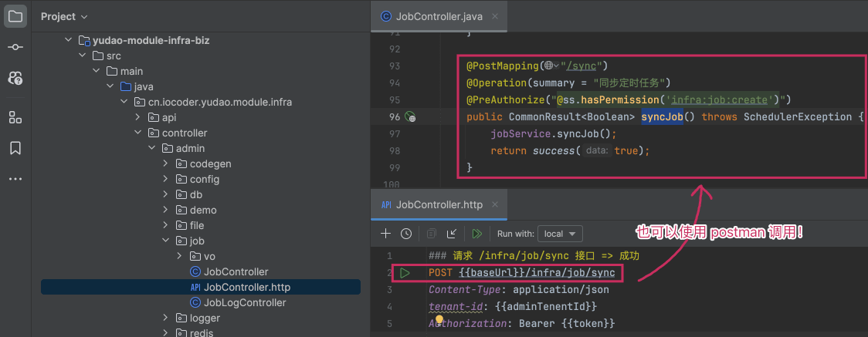Open HTTP requests history clock icon

click(x=406, y=234)
